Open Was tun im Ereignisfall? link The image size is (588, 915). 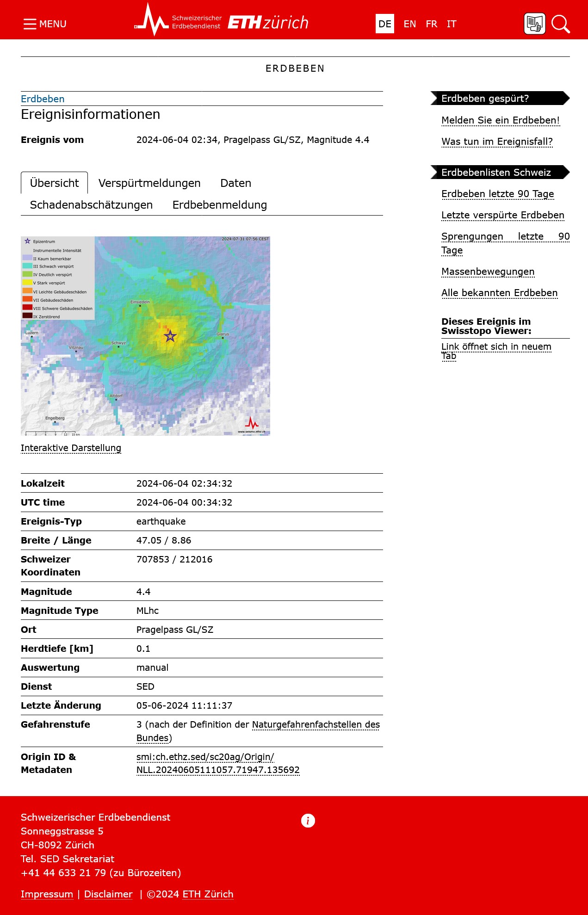497,142
